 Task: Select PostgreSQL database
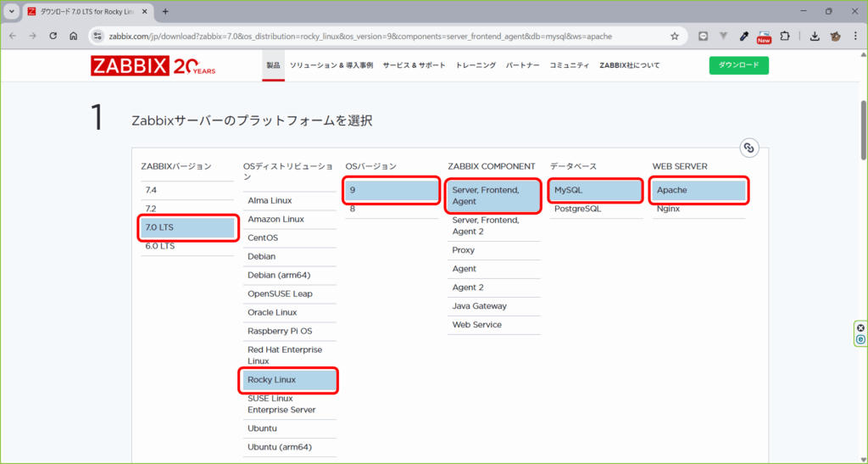coord(596,209)
